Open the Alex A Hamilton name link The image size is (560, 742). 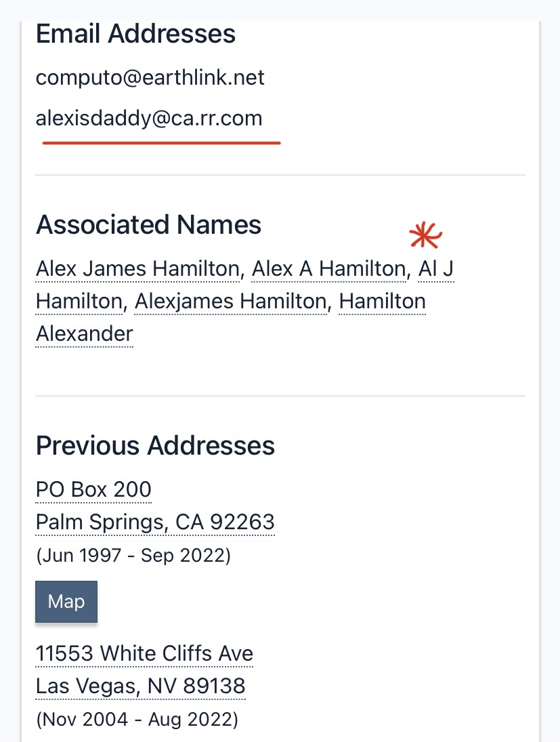[329, 269]
